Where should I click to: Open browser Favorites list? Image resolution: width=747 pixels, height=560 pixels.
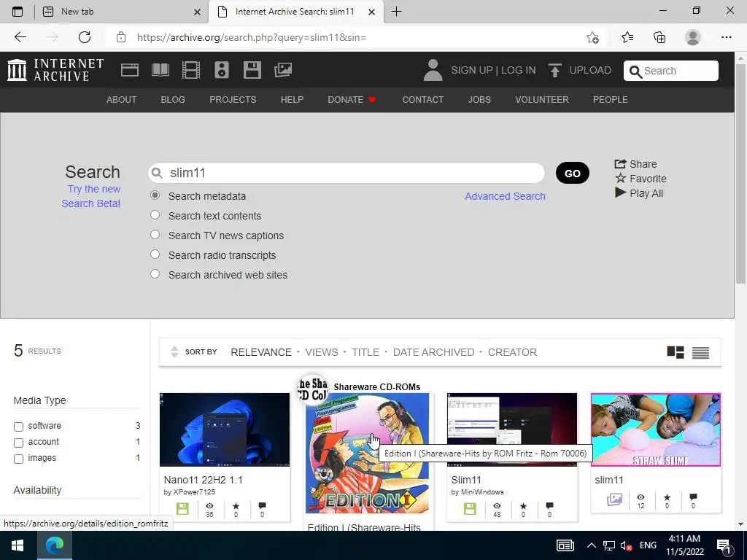[x=627, y=37]
